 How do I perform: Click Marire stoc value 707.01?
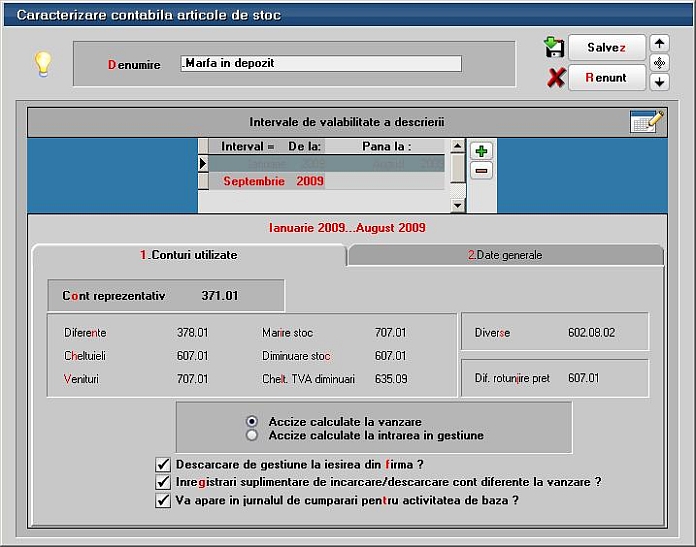click(391, 333)
